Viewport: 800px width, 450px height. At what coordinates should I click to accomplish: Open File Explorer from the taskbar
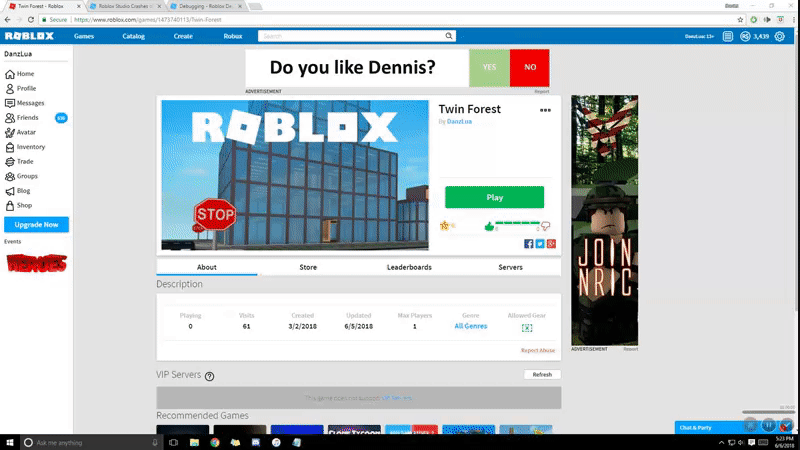[194, 442]
